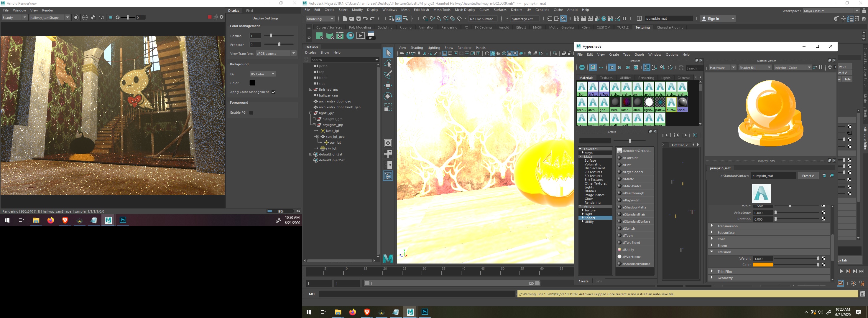Toggle the ON filter button in Hypershade browser

pyautogui.click(x=582, y=67)
